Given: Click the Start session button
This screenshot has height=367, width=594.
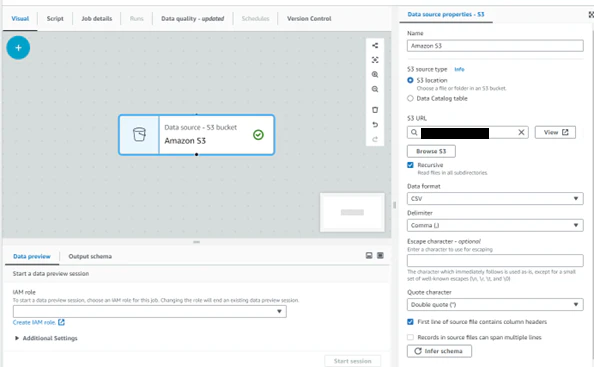Looking at the screenshot, I should pos(352,361).
